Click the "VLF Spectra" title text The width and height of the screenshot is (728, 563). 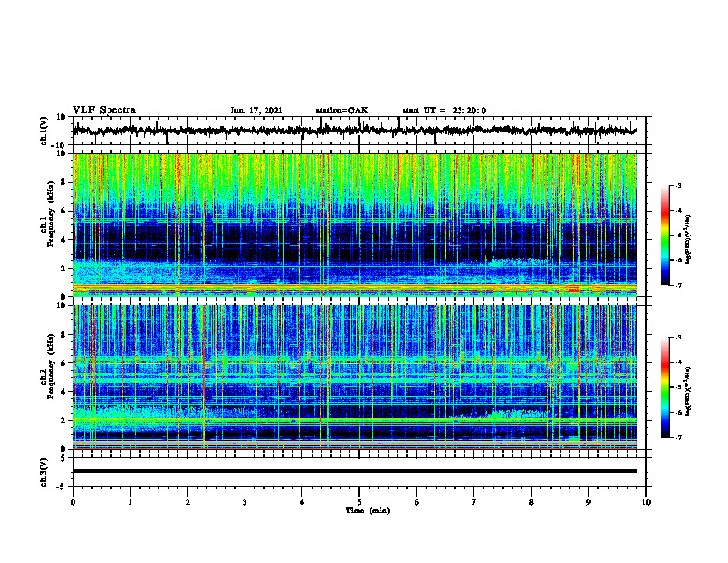coord(104,110)
